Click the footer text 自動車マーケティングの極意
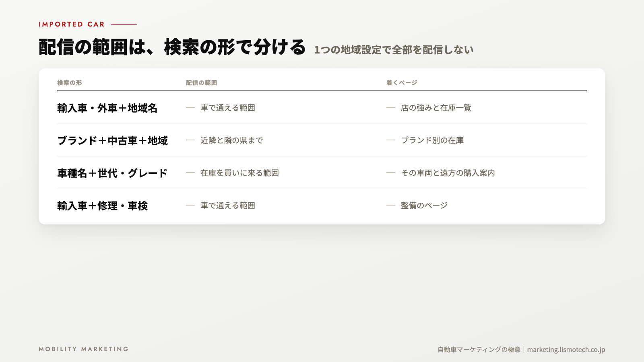The height and width of the screenshot is (362, 644). 479,350
